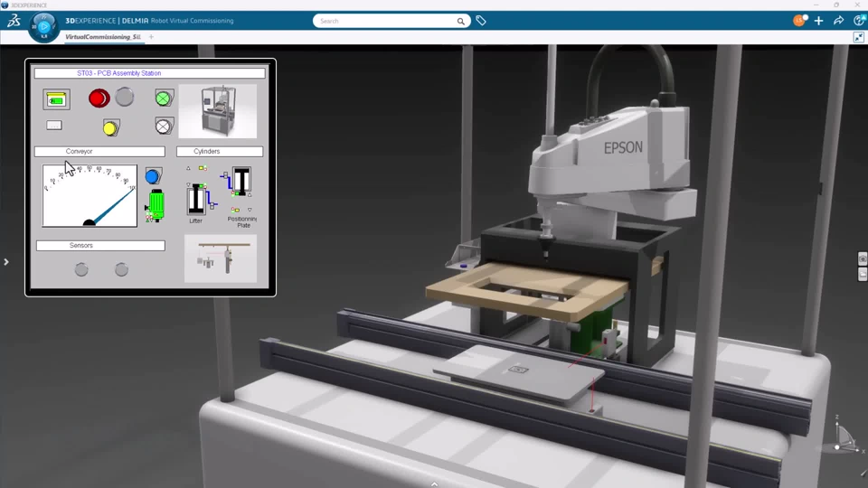This screenshot has height=488, width=868.
Task: Toggle the yellow-green selector switch
Action: (56, 99)
